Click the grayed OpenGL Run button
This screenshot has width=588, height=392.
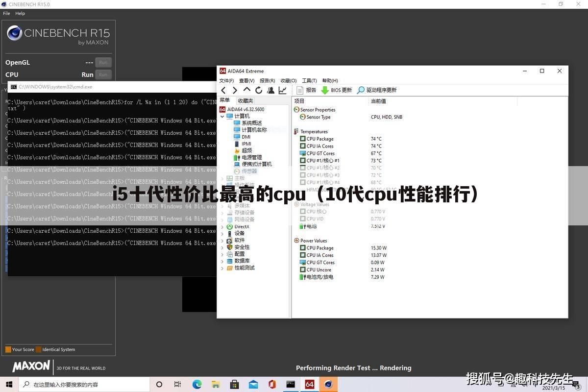point(103,62)
